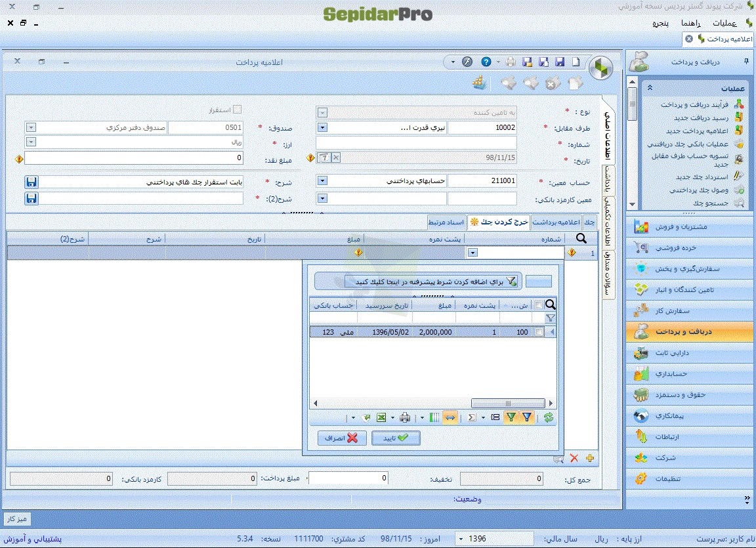Click the pin icon of دریافت و پرداخت panel
Viewport: 756px width, 548px height.
coord(746,61)
